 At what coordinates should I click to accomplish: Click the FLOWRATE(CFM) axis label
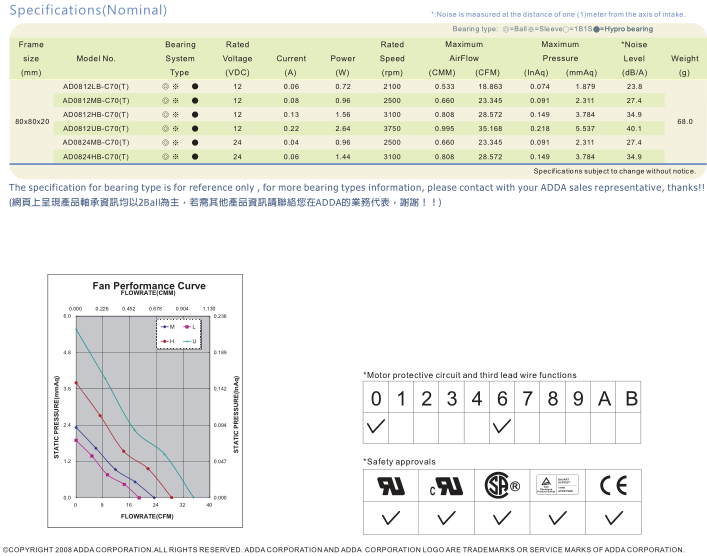point(147,516)
